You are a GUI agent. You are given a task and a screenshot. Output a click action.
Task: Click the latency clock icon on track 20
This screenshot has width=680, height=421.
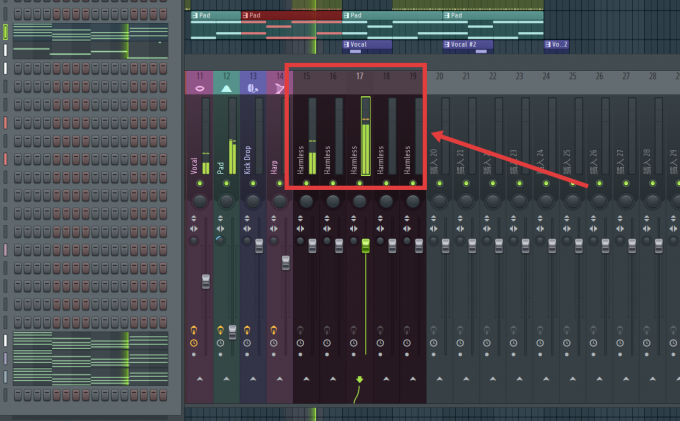pyautogui.click(x=433, y=343)
